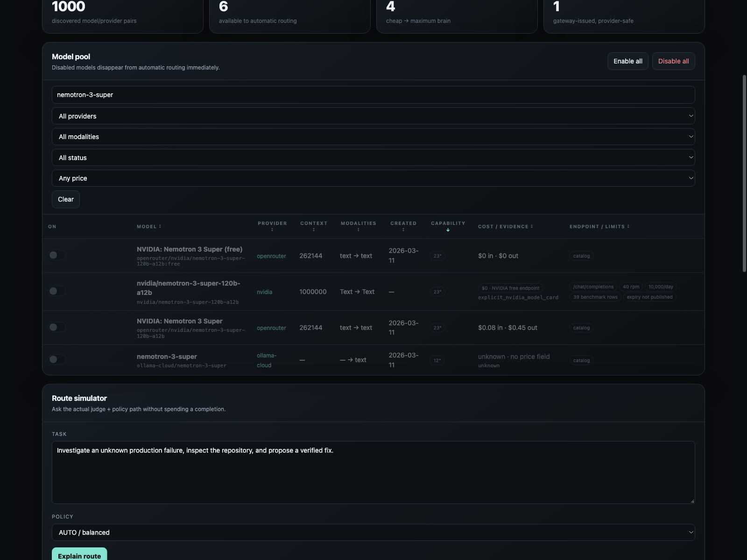
Task: Click the $0 in · $0 out cost
Action: [498, 256]
